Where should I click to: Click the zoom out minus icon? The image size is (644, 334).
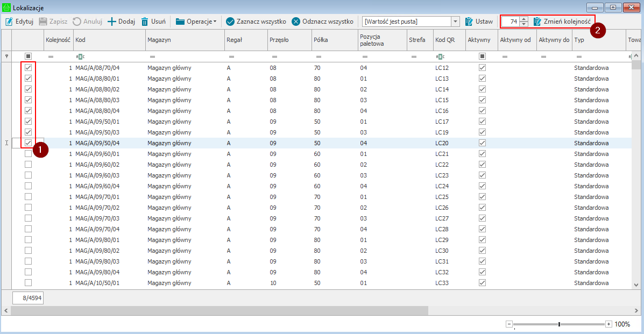509,324
